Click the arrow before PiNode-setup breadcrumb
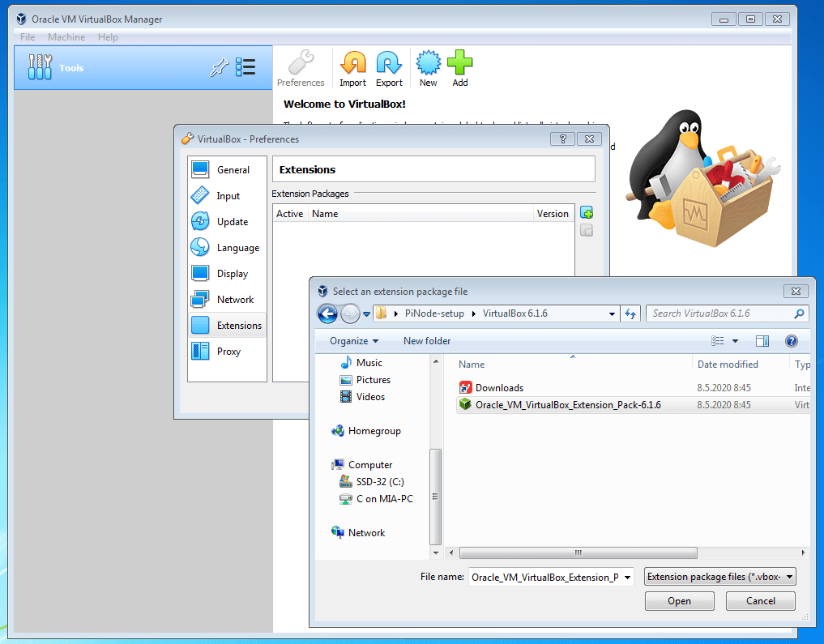This screenshot has height=644, width=824. pyautogui.click(x=395, y=313)
